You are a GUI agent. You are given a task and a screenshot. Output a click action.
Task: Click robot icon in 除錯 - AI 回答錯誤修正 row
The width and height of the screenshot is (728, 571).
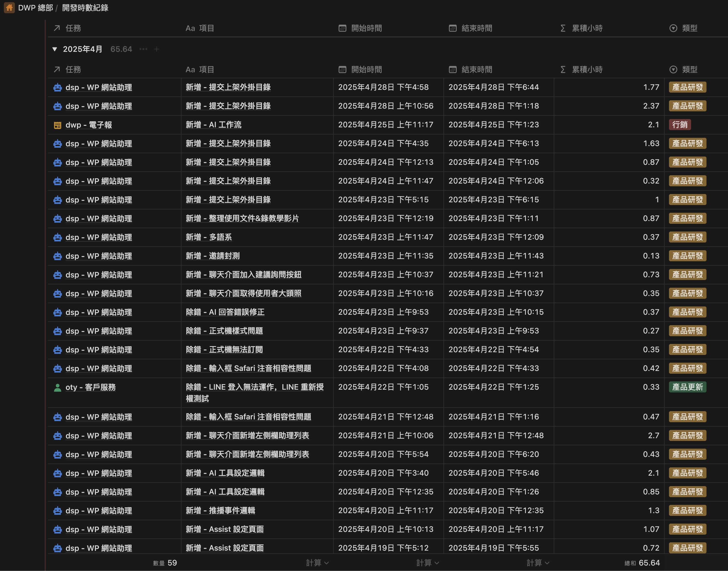(58, 312)
